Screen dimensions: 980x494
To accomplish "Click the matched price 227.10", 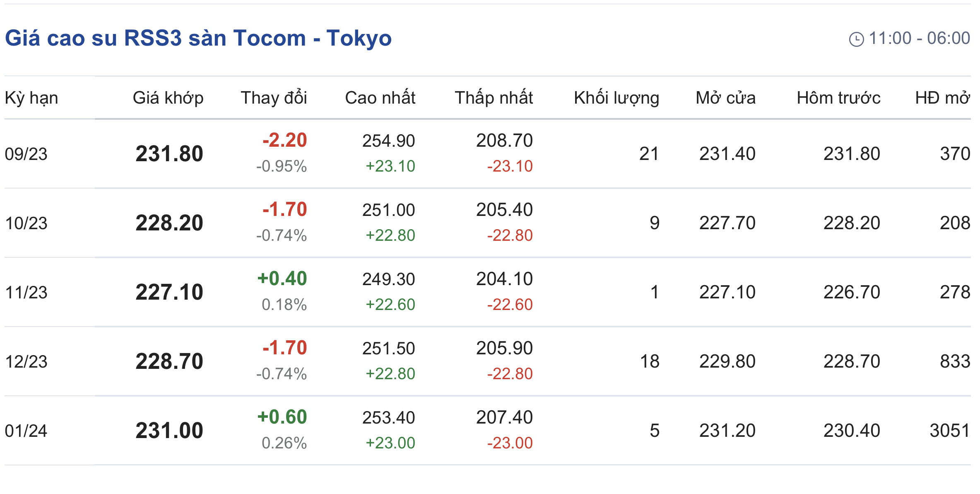I will pos(169,292).
